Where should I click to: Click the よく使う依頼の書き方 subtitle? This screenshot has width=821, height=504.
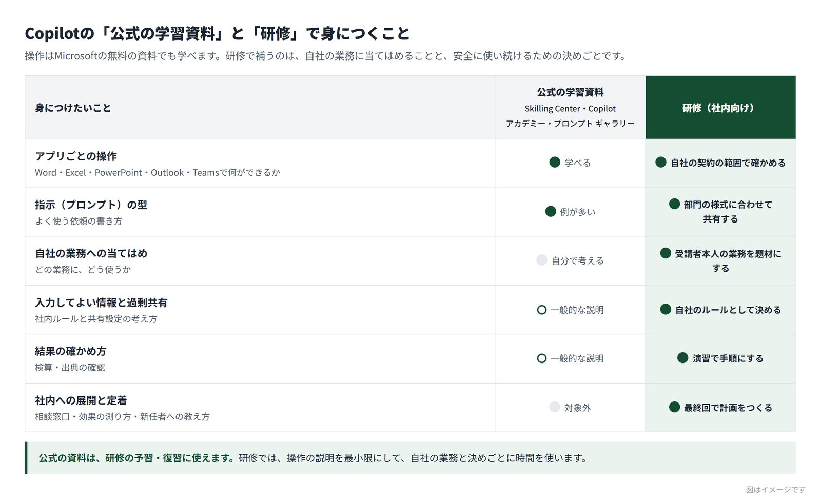click(x=79, y=221)
